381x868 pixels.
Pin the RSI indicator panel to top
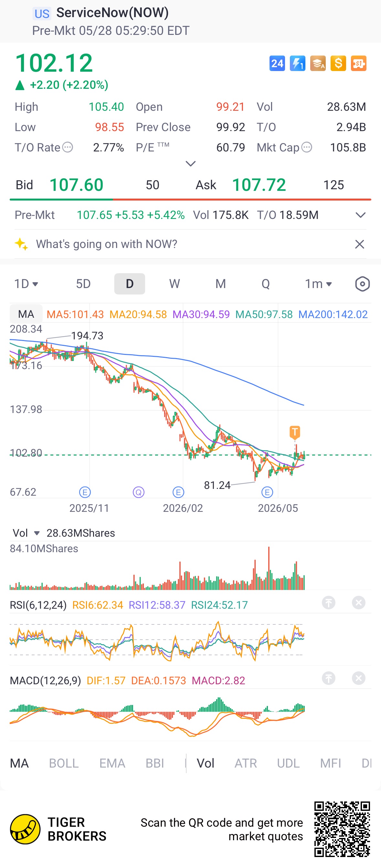(328, 603)
